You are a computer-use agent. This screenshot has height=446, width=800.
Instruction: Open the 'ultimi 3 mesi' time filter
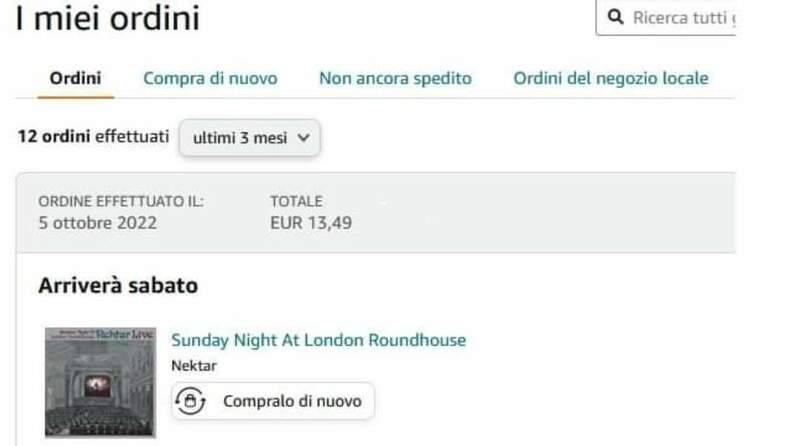tap(249, 138)
